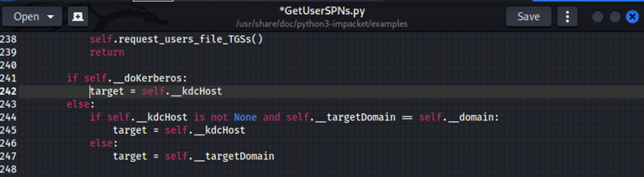Click line number 239 in gutter
644x177 pixels.
pos(8,52)
